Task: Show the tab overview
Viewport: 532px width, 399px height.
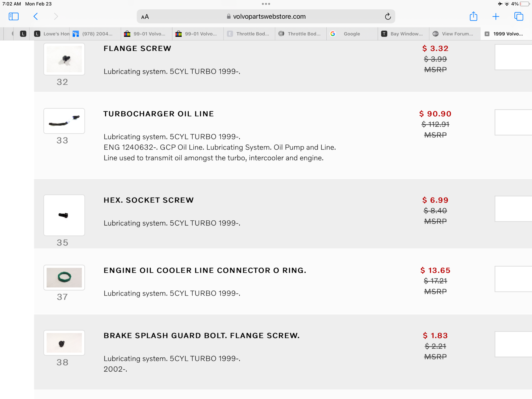Action: (519, 17)
